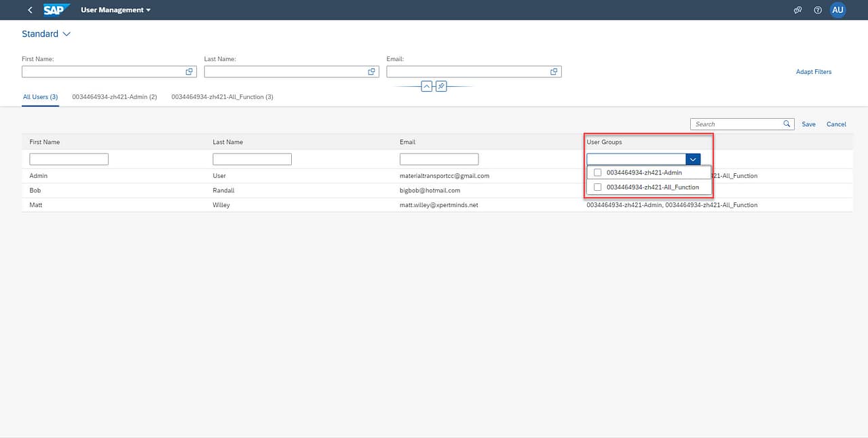Viewport: 868px width, 438px height.
Task: Check the 0034464934-zh421-Admin checkbox
Action: pyautogui.click(x=597, y=172)
